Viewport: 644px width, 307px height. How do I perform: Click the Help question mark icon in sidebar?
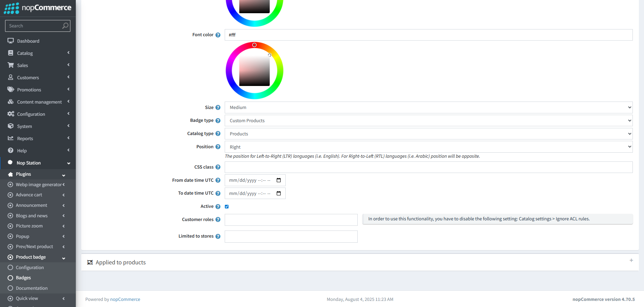(11, 150)
